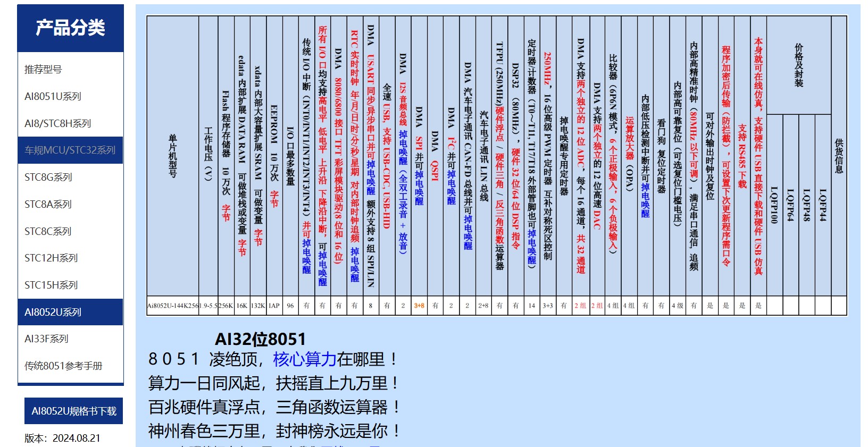
Task: Click the 16K edata RAM cell
Action: [242, 306]
